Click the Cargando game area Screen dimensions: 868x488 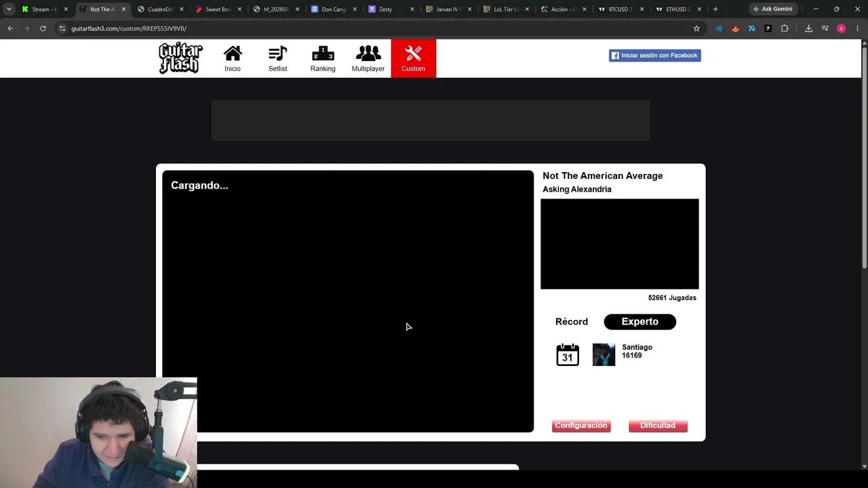tap(348, 301)
